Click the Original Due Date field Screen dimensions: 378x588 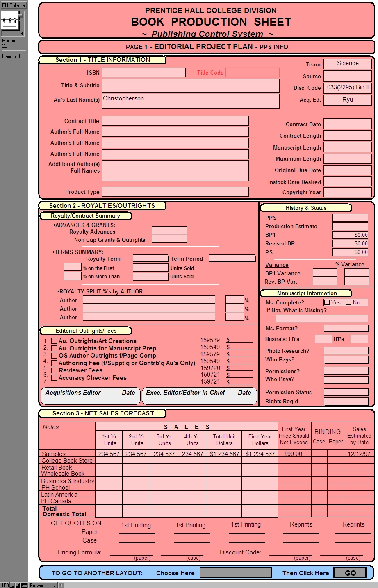[x=348, y=170]
